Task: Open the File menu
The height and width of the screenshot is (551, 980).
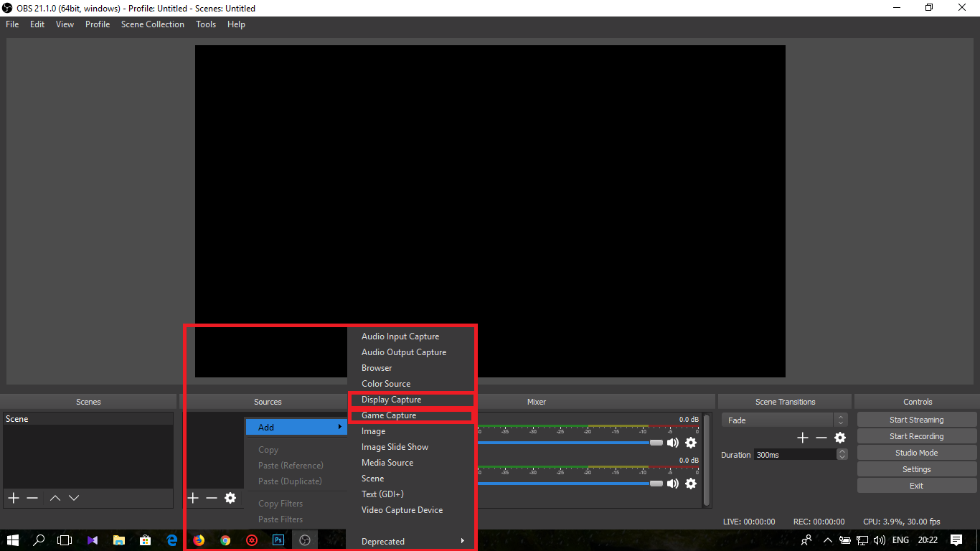Action: click(12, 24)
